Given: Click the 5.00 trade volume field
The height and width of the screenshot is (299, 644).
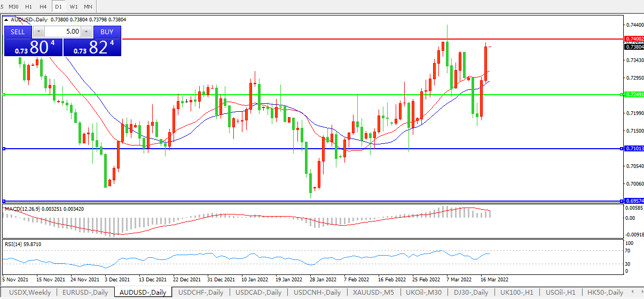Looking at the screenshot, I should [62, 32].
